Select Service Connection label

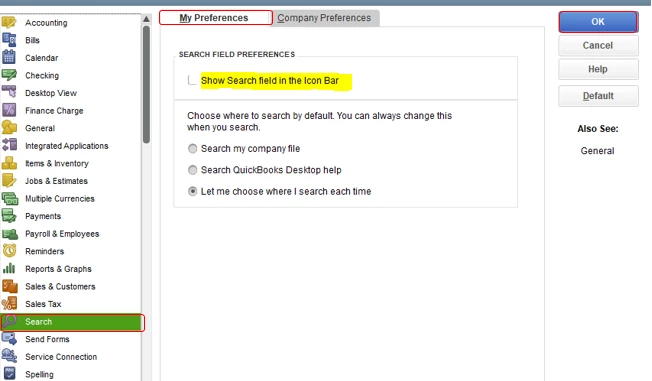pos(61,357)
